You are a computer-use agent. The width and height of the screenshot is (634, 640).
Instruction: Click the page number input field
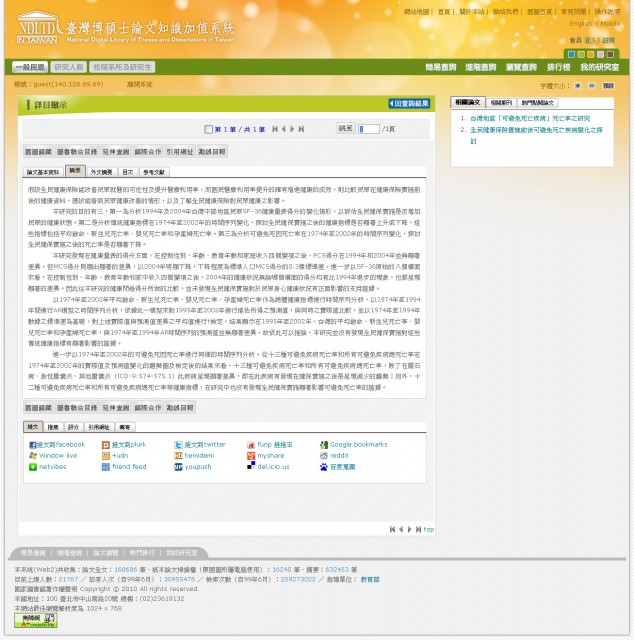click(369, 129)
